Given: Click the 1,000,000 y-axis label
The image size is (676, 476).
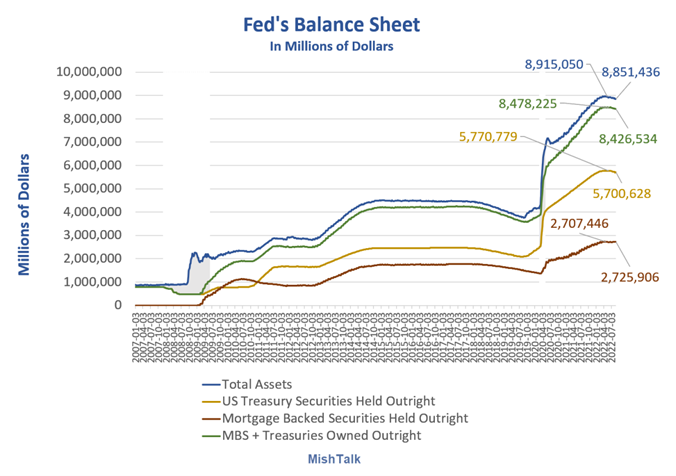Looking at the screenshot, I should [x=93, y=282].
